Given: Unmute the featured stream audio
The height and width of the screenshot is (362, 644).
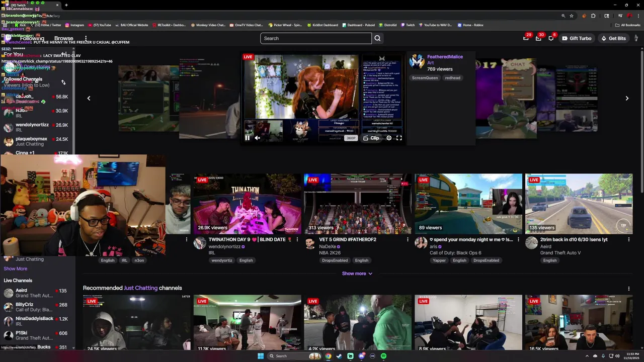Looking at the screenshot, I should coord(257,138).
